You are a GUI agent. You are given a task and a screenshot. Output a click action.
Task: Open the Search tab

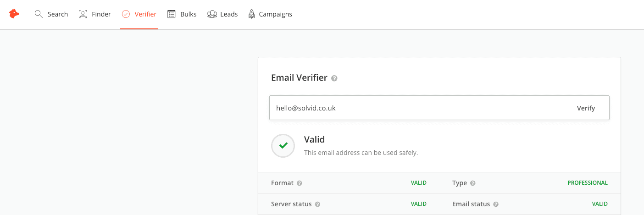[58, 14]
